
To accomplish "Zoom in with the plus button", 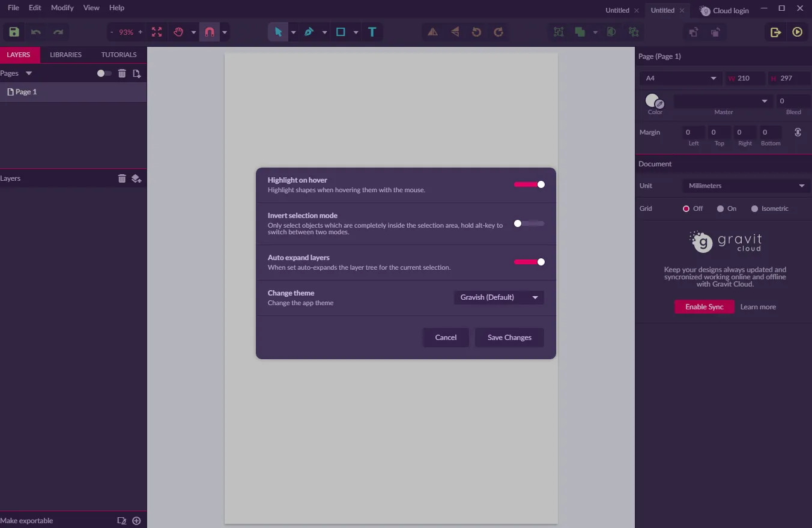I will pyautogui.click(x=141, y=32).
